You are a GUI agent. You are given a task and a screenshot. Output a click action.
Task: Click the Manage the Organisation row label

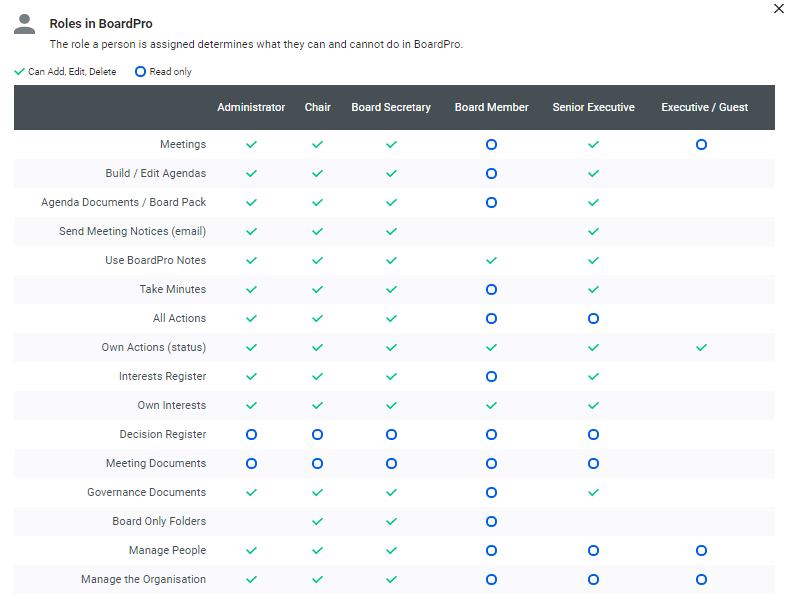coord(143,580)
